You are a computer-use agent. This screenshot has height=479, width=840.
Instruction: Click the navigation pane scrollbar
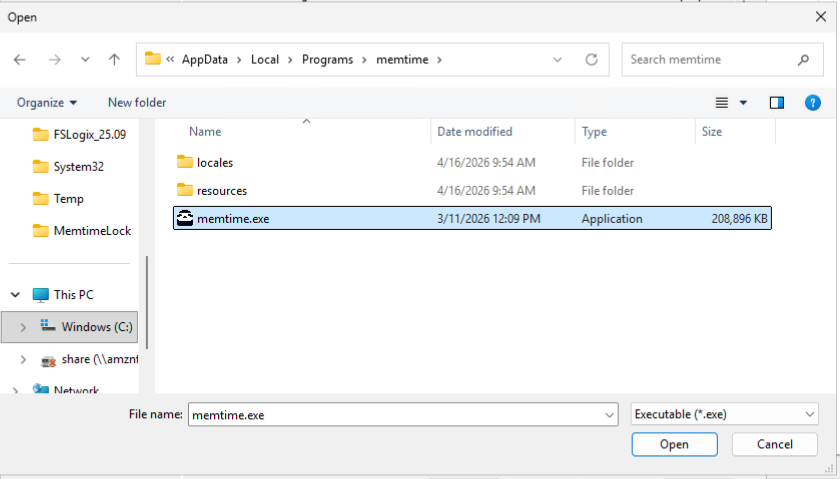click(147, 303)
